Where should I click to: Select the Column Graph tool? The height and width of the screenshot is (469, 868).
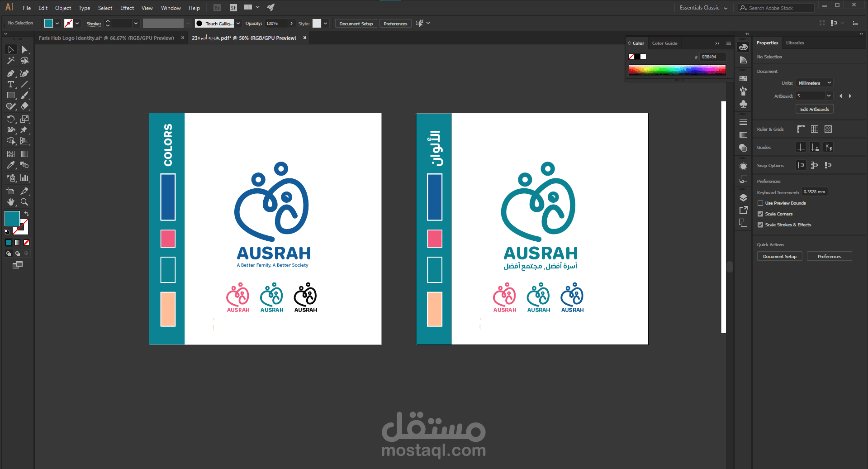click(24, 178)
